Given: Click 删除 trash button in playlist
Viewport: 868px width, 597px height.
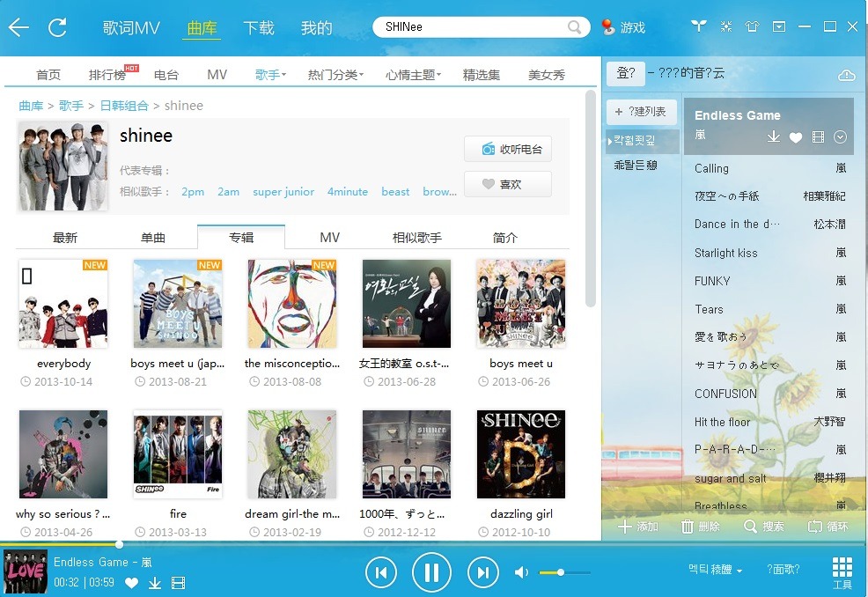Looking at the screenshot, I should [x=700, y=527].
